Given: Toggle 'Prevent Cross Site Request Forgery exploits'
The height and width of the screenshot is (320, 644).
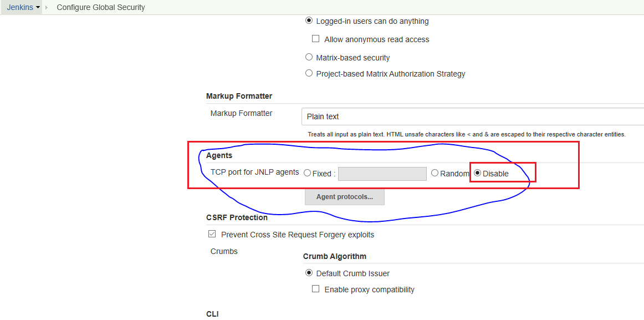Looking at the screenshot, I should pos(212,235).
